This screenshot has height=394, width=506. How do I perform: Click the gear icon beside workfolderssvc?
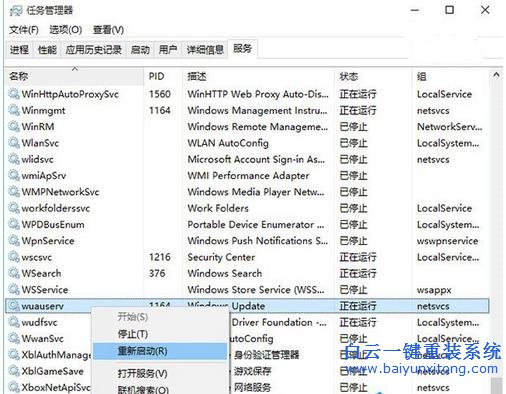click(14, 208)
